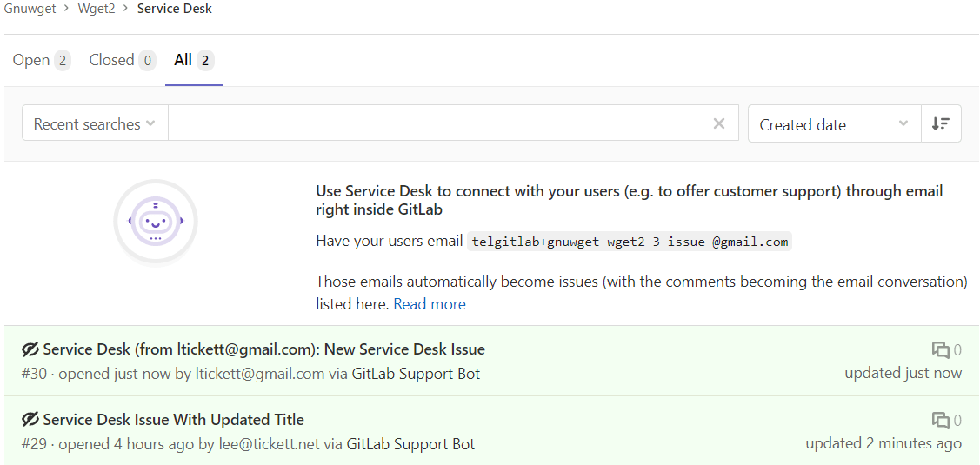The image size is (980, 465).
Task: Click the Service Desk robot illustration
Action: (156, 223)
